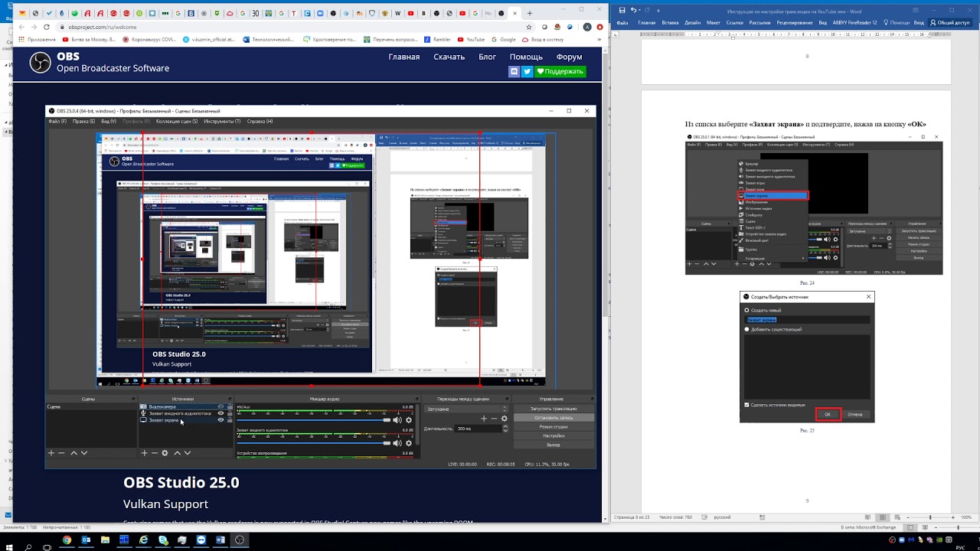
Task: Open OBS Правка menu
Action: [83, 122]
